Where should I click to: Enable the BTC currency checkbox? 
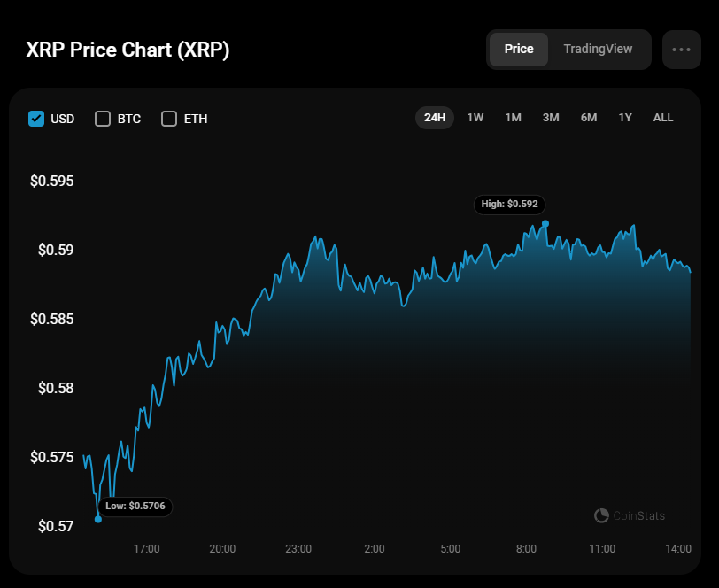pos(103,119)
